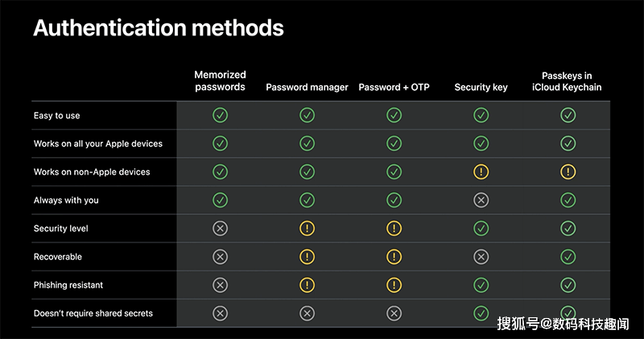This screenshot has height=339, width=644.
Task: Click the green check for Password + OTP, Always with you
Action: tap(394, 200)
